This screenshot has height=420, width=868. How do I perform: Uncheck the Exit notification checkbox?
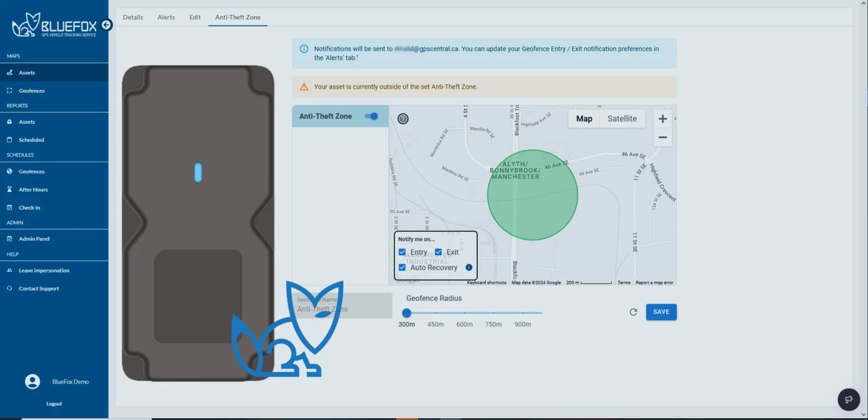point(438,252)
